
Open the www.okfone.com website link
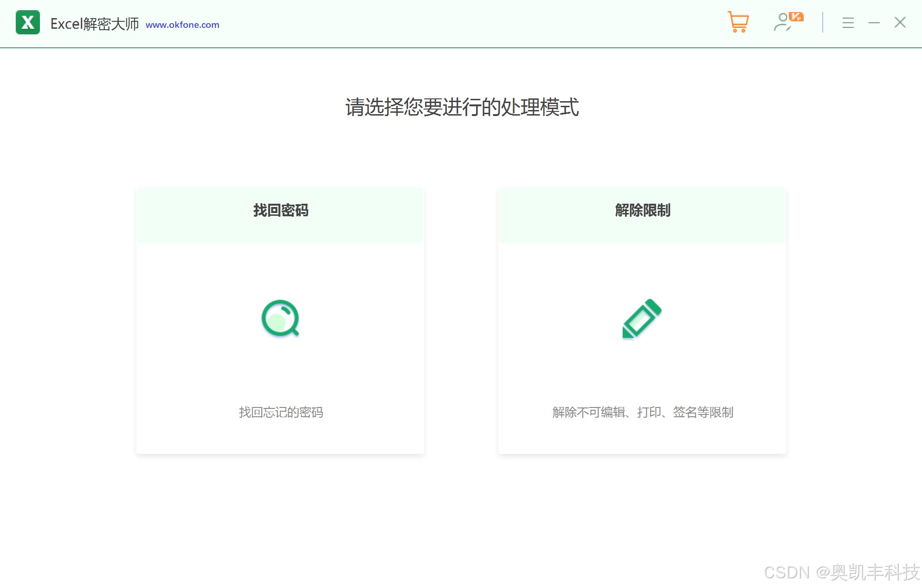[x=182, y=25]
